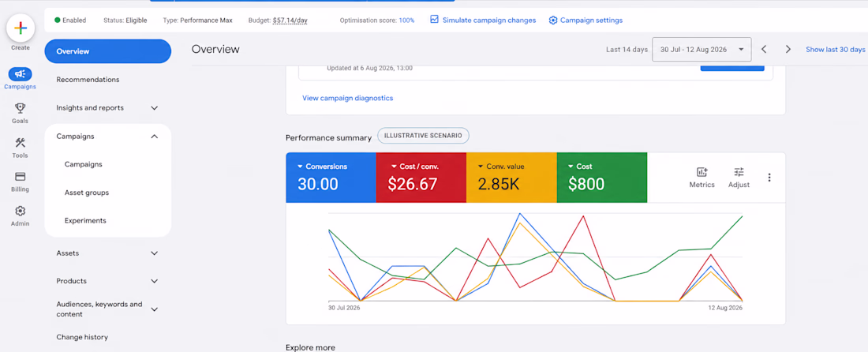Image resolution: width=868 pixels, height=352 pixels.
Task: Select the Overview menu item
Action: 107,51
